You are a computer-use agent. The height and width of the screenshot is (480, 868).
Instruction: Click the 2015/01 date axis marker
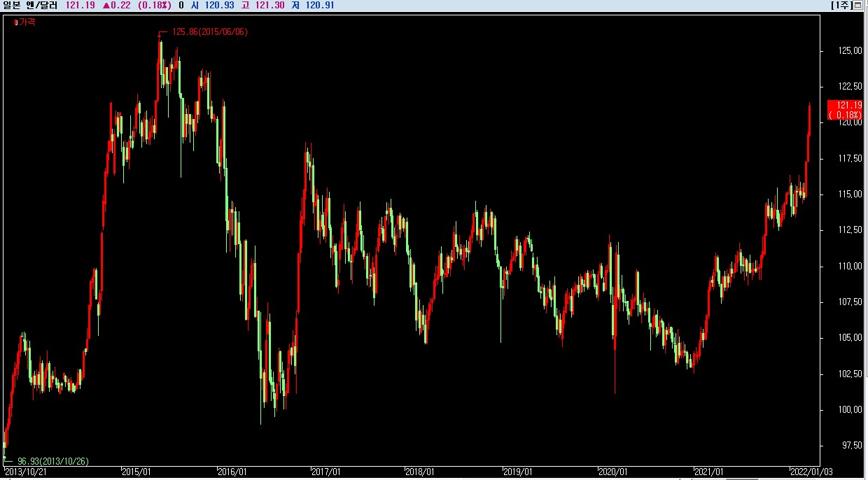point(136,472)
